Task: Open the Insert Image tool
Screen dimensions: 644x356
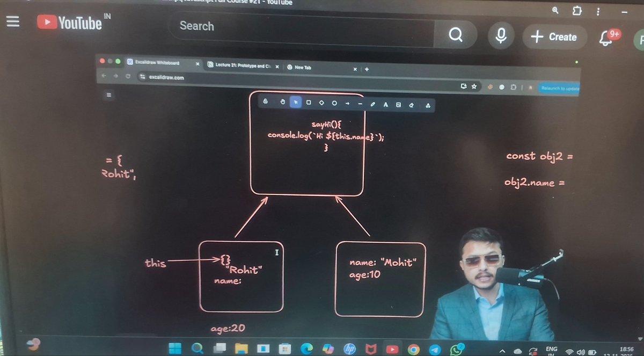Action: [398, 103]
